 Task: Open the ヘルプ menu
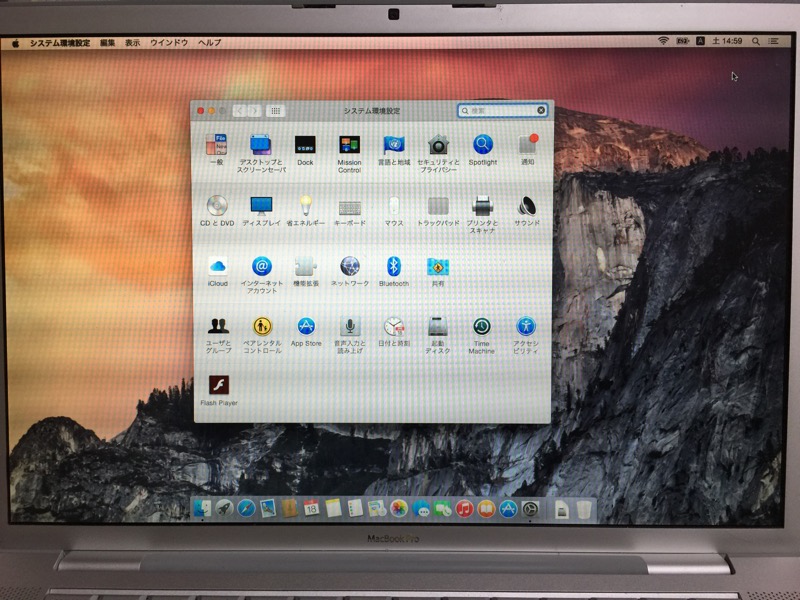point(210,43)
